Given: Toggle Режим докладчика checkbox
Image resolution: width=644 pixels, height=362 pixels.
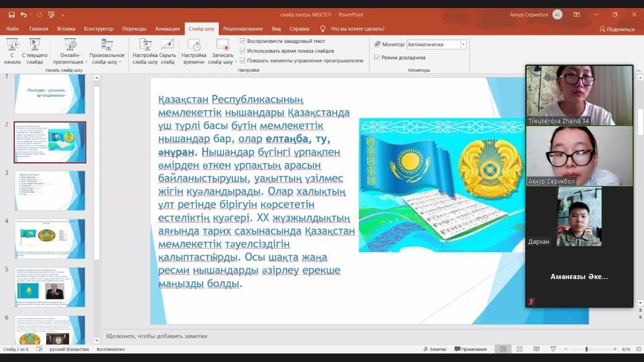Looking at the screenshot, I should (x=377, y=57).
